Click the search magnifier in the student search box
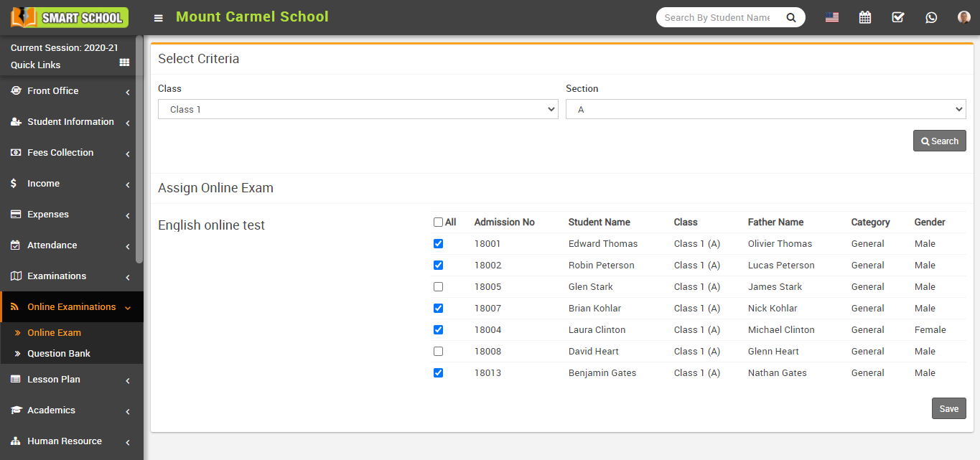 [790, 17]
